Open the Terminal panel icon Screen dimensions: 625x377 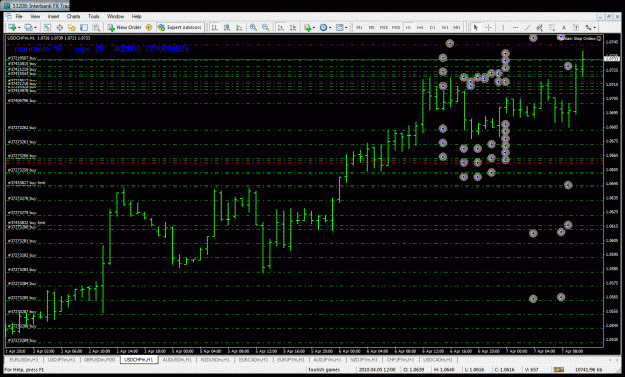(84, 27)
